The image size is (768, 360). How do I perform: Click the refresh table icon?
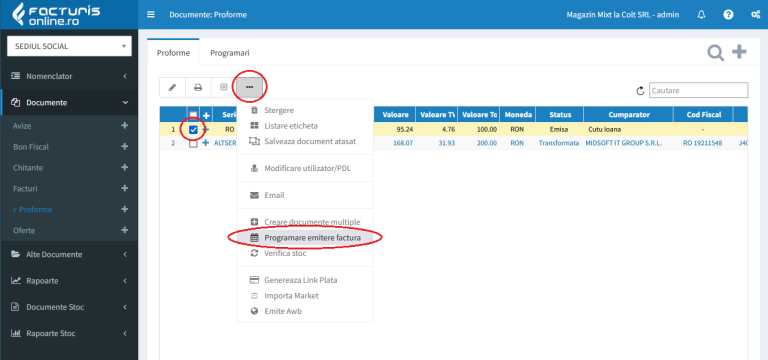pyautogui.click(x=640, y=91)
